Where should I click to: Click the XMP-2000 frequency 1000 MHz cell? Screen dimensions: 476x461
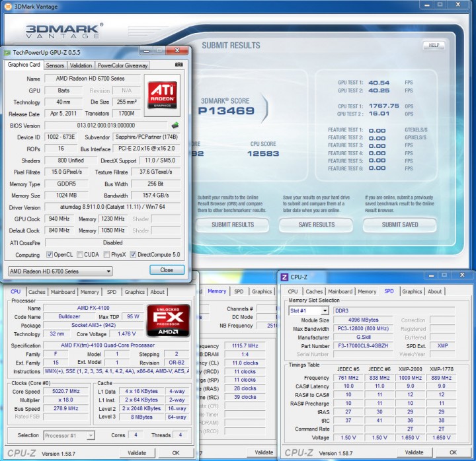(x=410, y=378)
